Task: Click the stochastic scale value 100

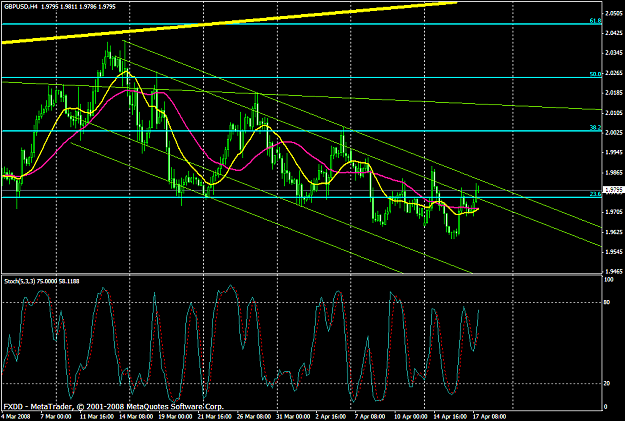Action: (x=609, y=280)
